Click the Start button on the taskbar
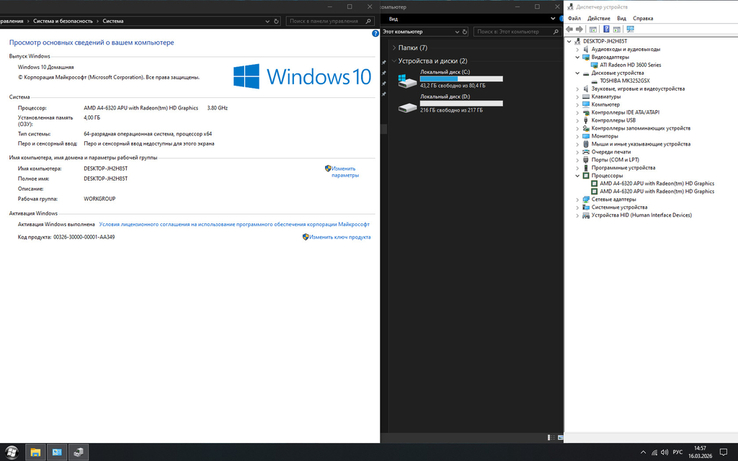Screen dimensions: 738x461 click(x=11, y=453)
